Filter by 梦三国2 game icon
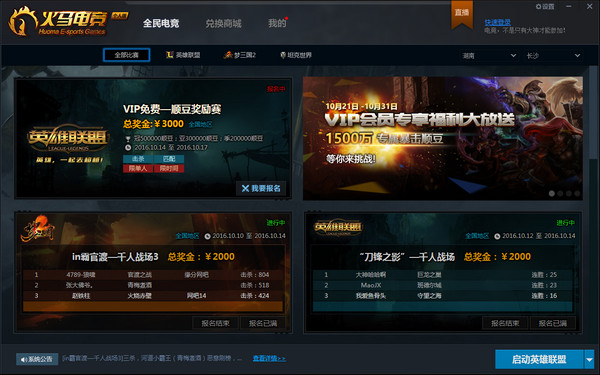 coord(228,55)
